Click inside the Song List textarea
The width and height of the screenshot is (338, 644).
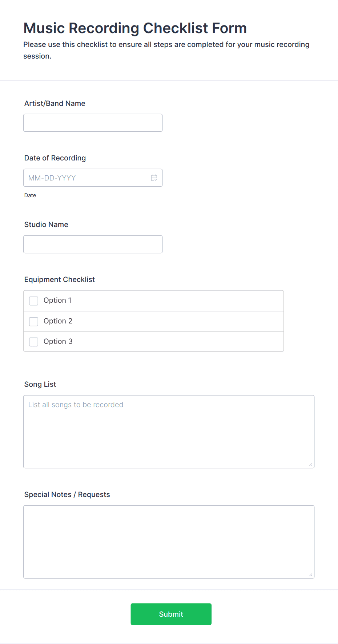point(169,432)
